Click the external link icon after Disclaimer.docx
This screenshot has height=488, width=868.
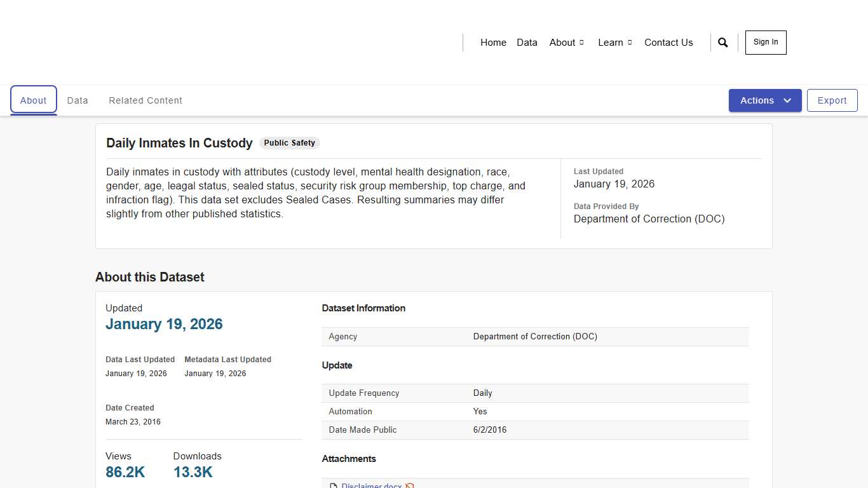point(410,485)
